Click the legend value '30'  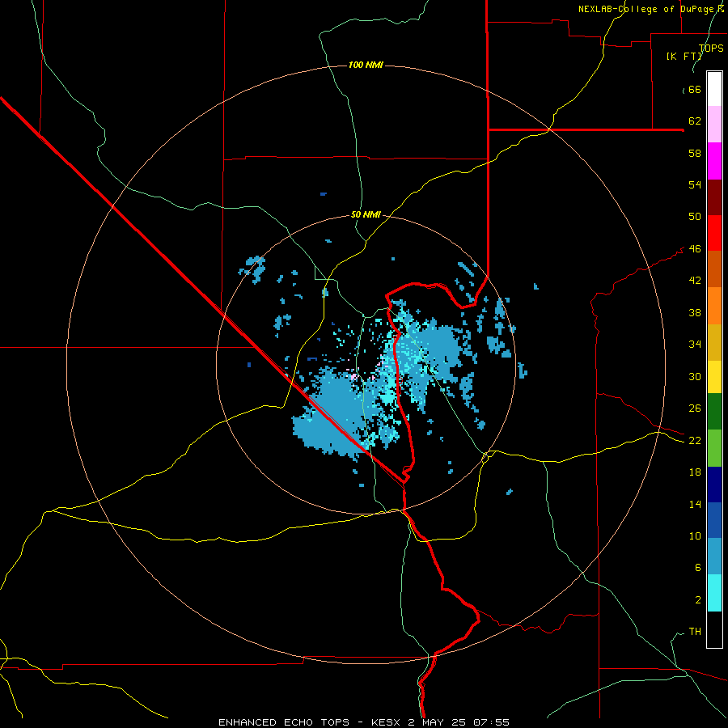pyautogui.click(x=695, y=376)
